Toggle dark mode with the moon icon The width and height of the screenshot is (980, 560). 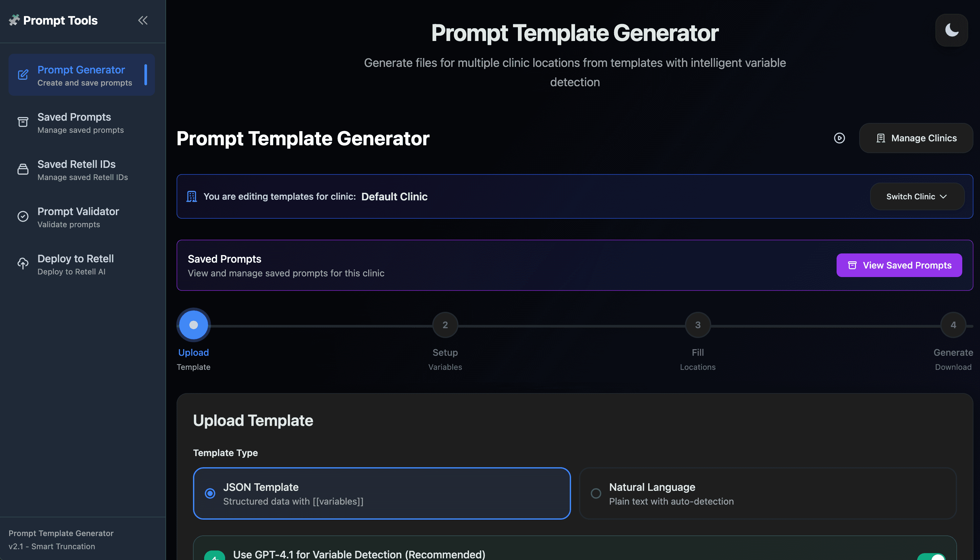click(x=951, y=30)
